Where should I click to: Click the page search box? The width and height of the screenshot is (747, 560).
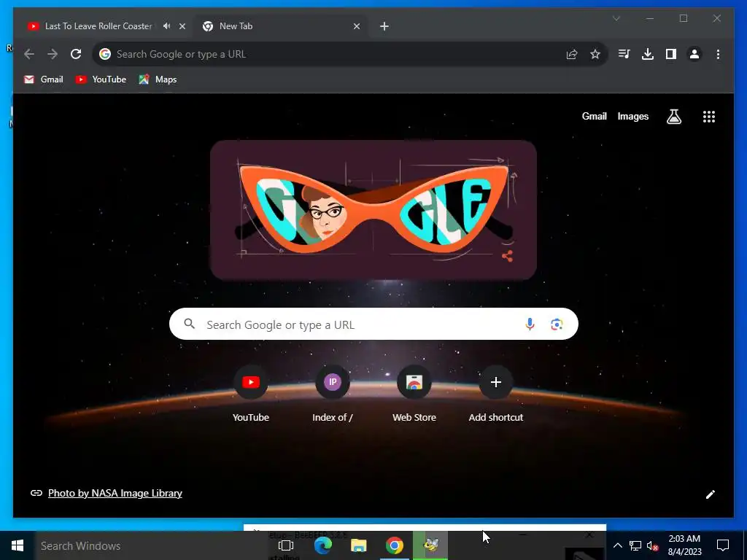(x=373, y=324)
